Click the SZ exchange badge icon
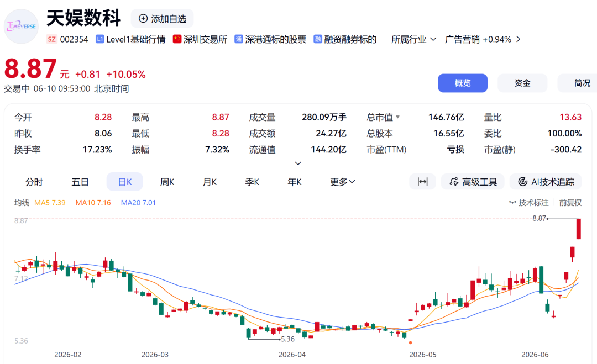 pyautogui.click(x=51, y=39)
